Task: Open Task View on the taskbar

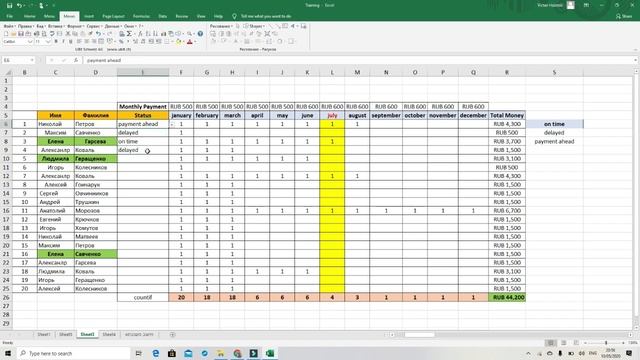Action: coord(138,353)
